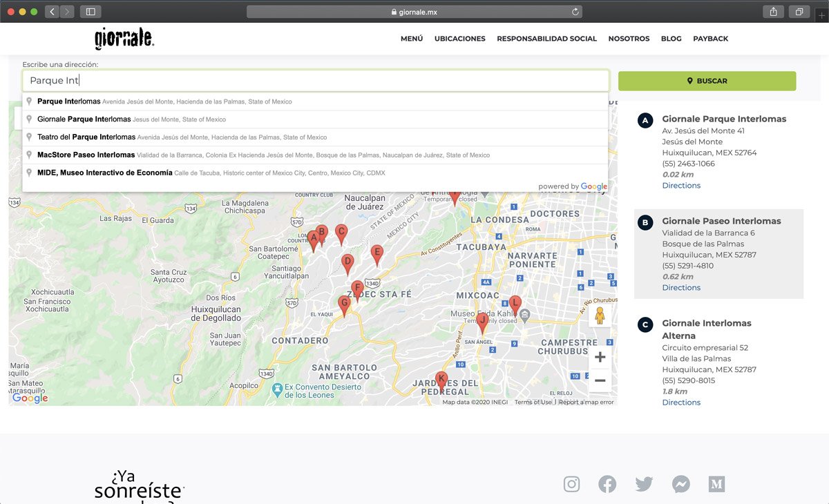Screen dimensions: 829x504
Task: Go back with Safari's back arrow
Action: [x=53, y=12]
